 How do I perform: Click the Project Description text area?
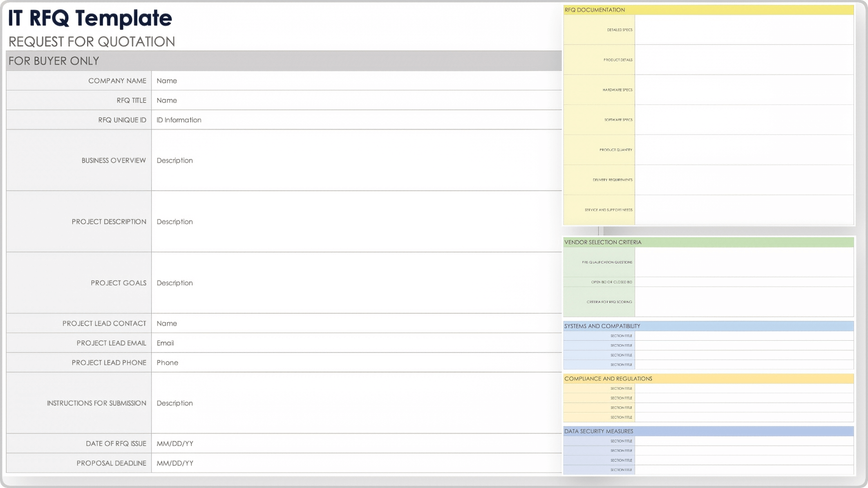356,222
